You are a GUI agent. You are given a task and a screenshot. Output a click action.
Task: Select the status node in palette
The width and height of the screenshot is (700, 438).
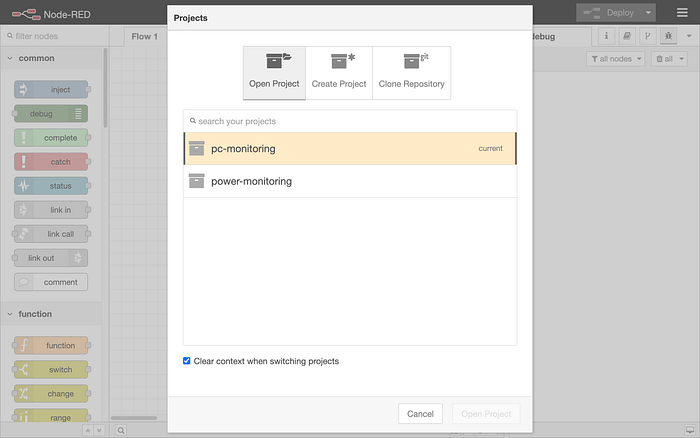point(51,186)
